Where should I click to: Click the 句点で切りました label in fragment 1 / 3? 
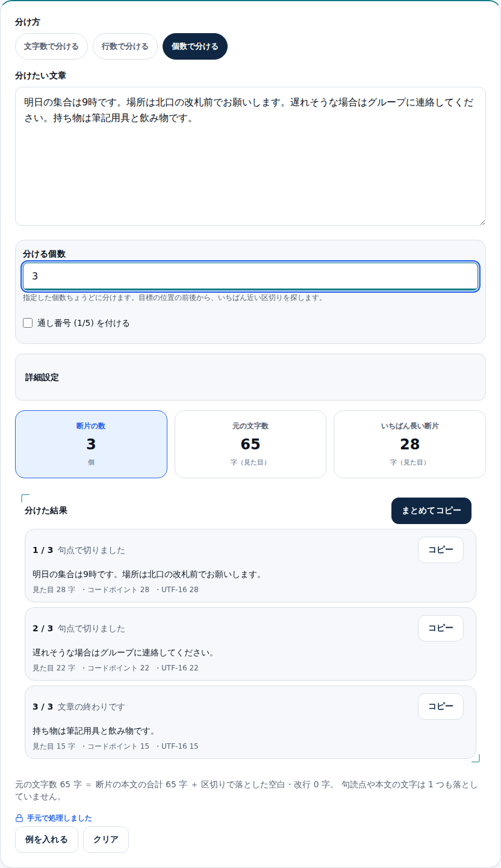coord(92,550)
